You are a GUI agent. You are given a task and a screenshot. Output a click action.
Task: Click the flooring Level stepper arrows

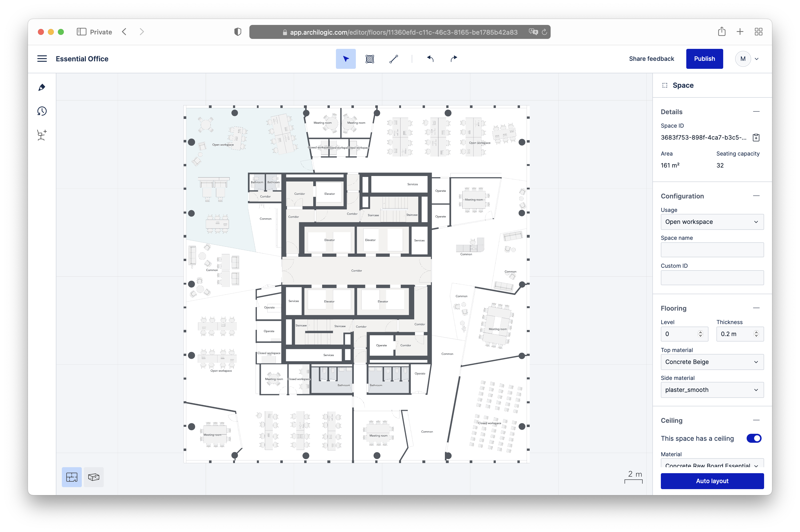tap(700, 334)
